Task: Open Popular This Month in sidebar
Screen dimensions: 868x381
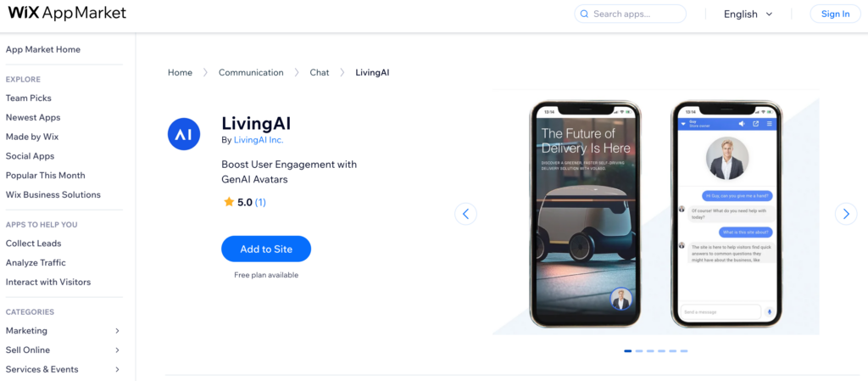Action: point(46,176)
